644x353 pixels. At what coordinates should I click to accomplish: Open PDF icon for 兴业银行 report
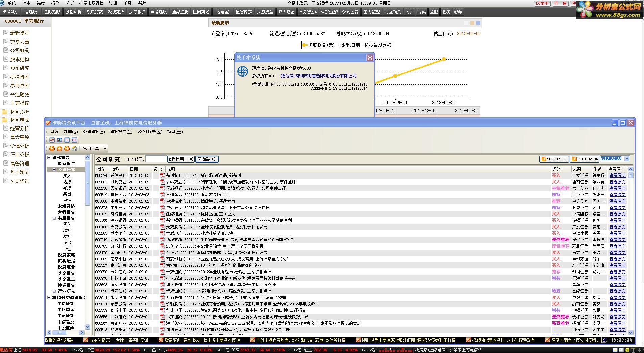pyautogui.click(x=163, y=220)
